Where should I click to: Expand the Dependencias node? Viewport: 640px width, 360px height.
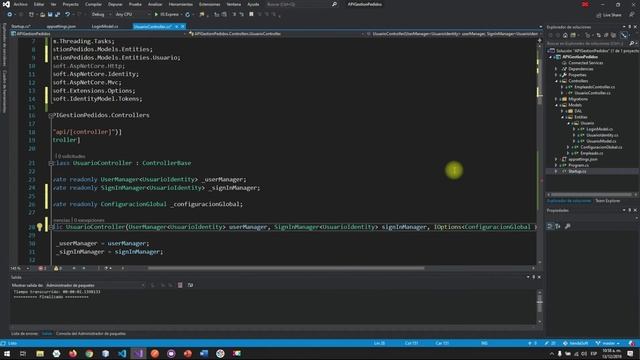(x=557, y=69)
